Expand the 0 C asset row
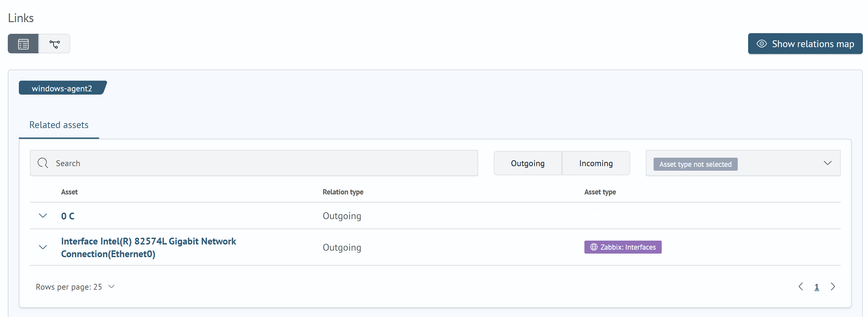This screenshot has width=868, height=317. [43, 216]
